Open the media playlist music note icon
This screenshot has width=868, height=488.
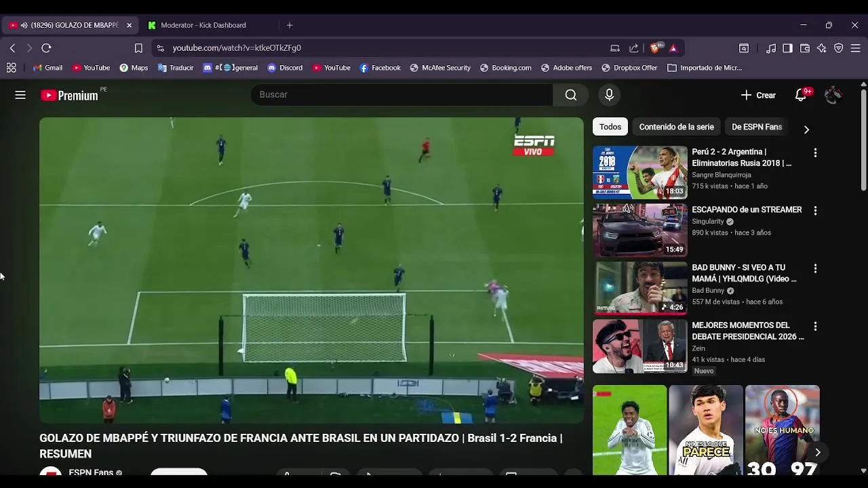[x=771, y=48]
